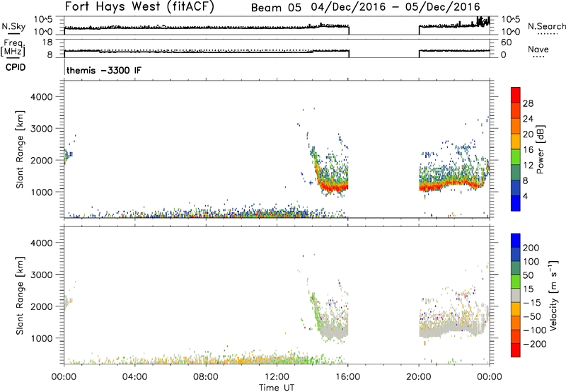The image size is (566, 392).
Task: Click the 'N.Sky' axis label
Action: coord(13,26)
